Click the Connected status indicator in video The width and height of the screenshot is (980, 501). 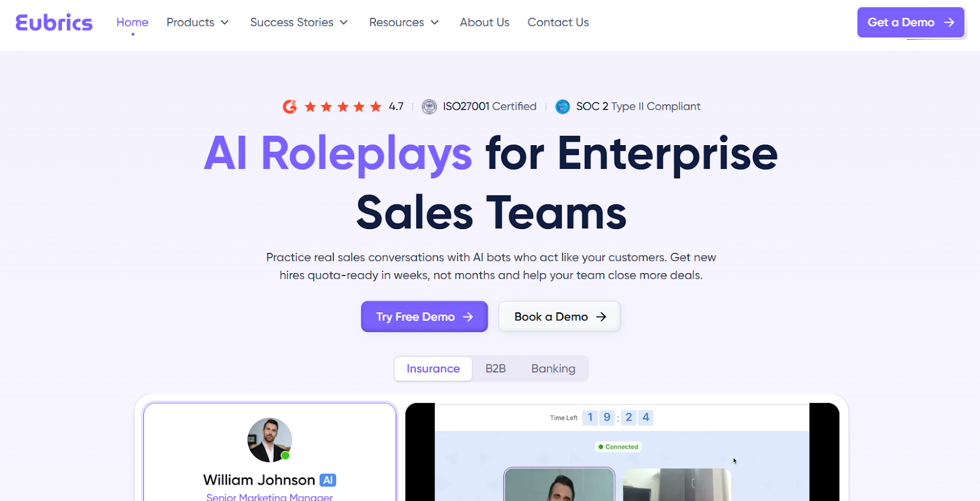pyautogui.click(x=618, y=447)
